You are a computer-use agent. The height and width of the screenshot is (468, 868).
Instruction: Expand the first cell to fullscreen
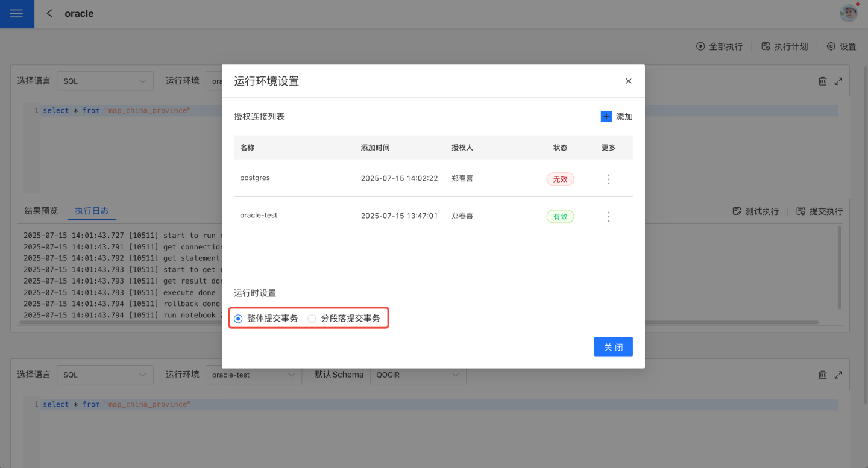pyautogui.click(x=838, y=81)
